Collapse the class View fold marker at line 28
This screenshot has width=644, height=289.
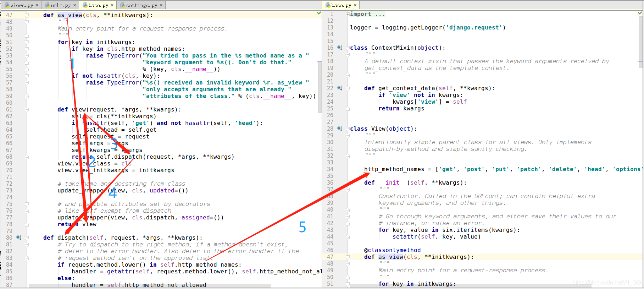click(348, 129)
